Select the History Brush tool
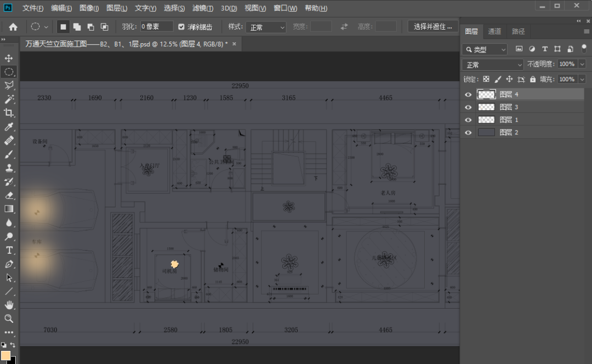 point(9,181)
